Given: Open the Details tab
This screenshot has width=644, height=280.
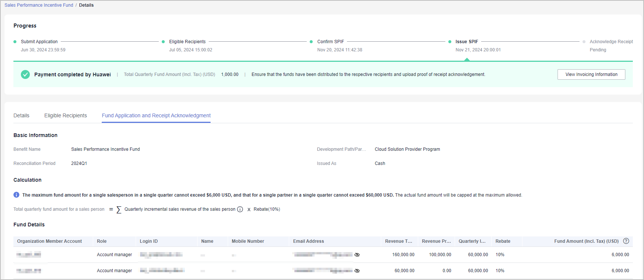Looking at the screenshot, I should click(21, 115).
